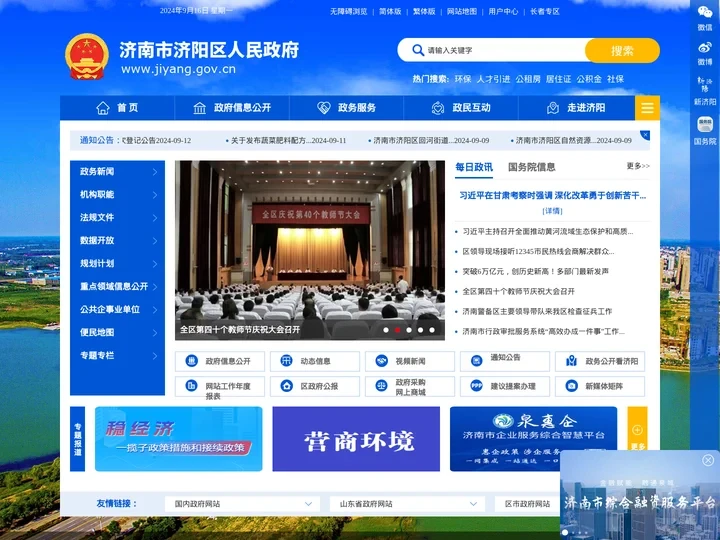Click the icon of 政务公开看济阳 tile
This screenshot has height=540, width=720.
(x=571, y=361)
